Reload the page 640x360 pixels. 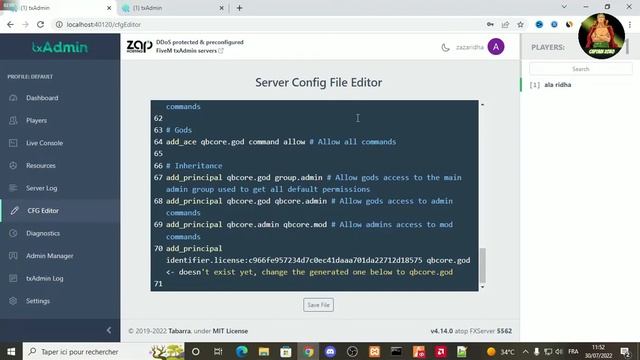coord(40,24)
